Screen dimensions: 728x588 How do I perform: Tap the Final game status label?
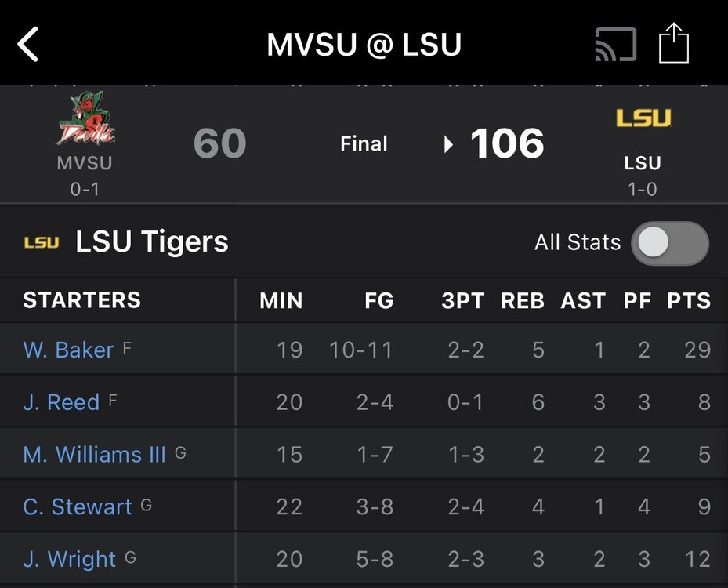[x=364, y=144]
